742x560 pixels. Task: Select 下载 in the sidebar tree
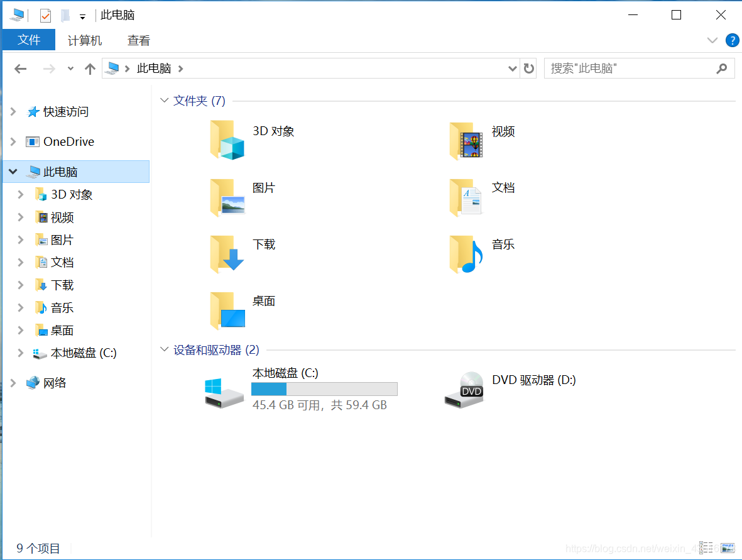coord(62,285)
